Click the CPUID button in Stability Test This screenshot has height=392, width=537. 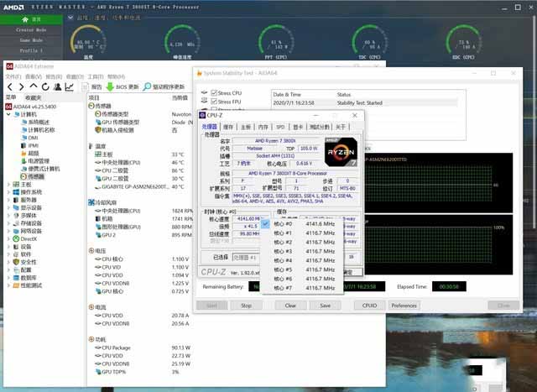[369, 306]
